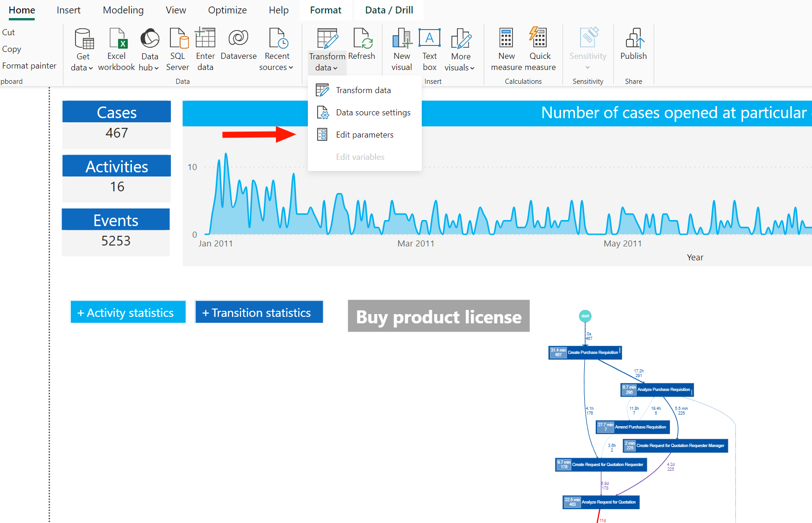Click the + Activity statistics button

coord(128,312)
